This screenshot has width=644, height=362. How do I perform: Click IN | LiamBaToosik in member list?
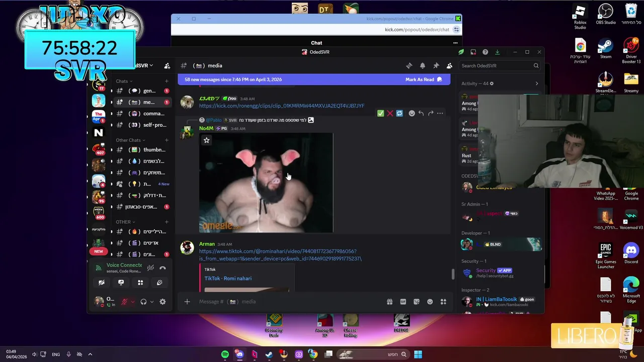tap(501, 302)
